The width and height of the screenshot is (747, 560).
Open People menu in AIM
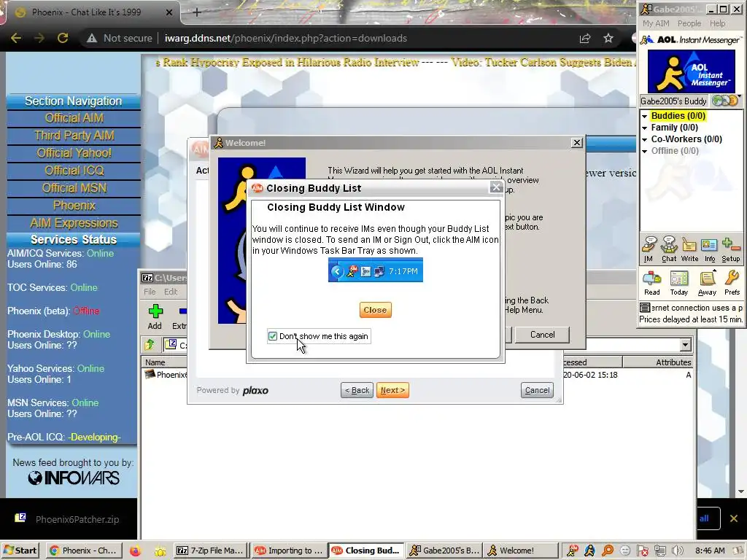pyautogui.click(x=689, y=23)
